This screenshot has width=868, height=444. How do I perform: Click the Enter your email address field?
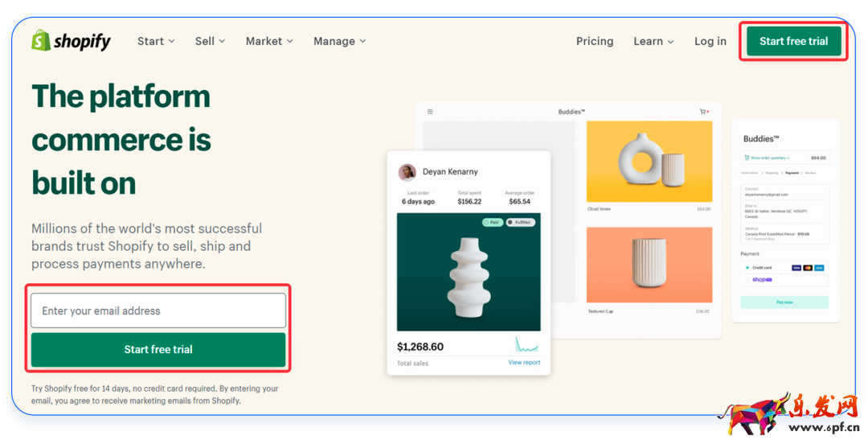158,310
